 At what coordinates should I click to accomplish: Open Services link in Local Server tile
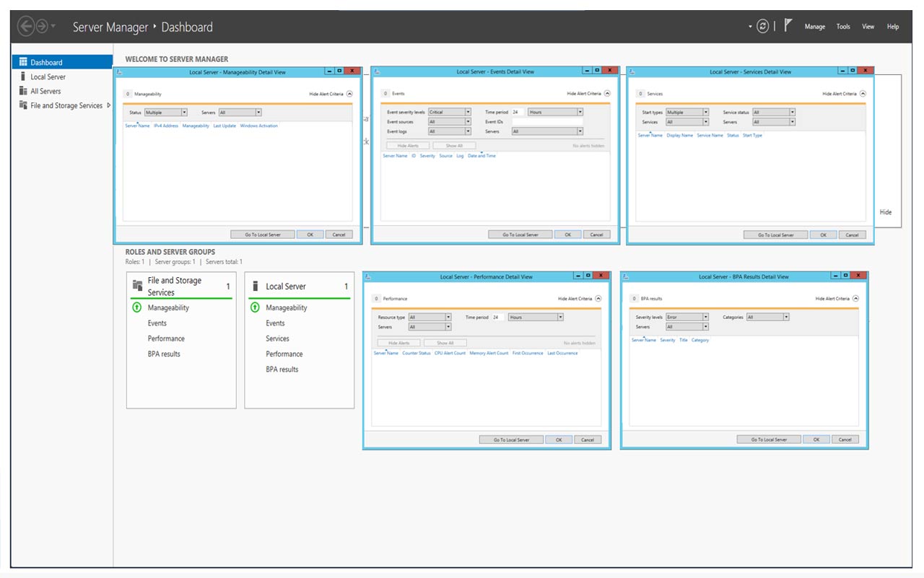(x=277, y=338)
